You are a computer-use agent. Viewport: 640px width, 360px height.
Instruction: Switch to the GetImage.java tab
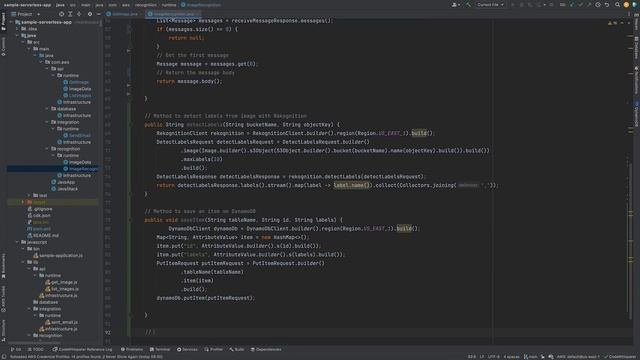pos(122,14)
